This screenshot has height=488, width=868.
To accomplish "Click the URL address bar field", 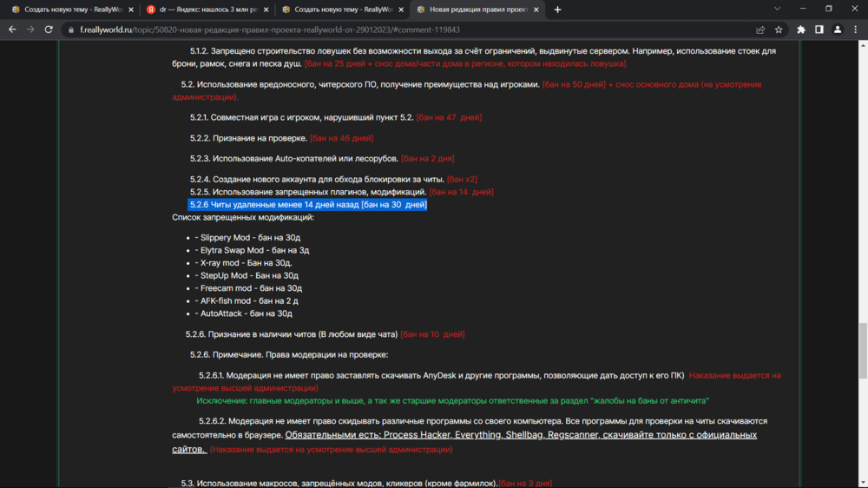I will [x=410, y=30].
